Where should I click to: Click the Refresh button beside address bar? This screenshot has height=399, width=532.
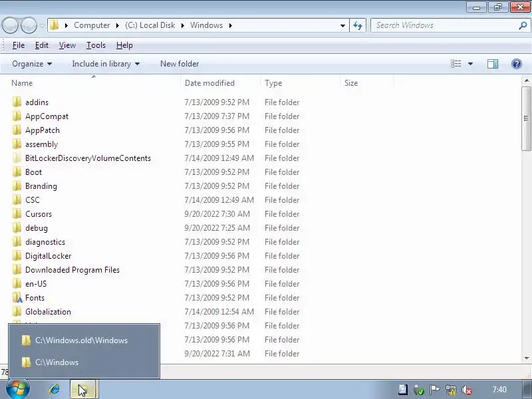click(x=358, y=25)
